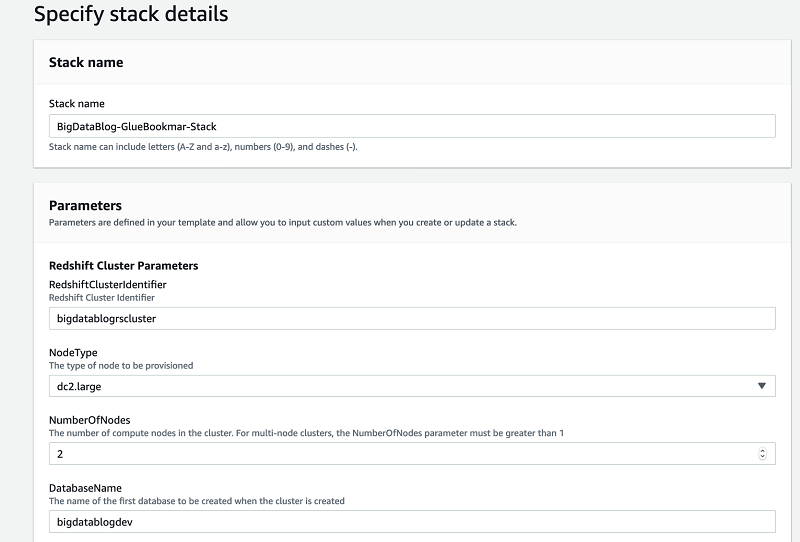The image size is (800, 542).
Task: Click the 'Parameters' section heading
Action: pos(85,206)
